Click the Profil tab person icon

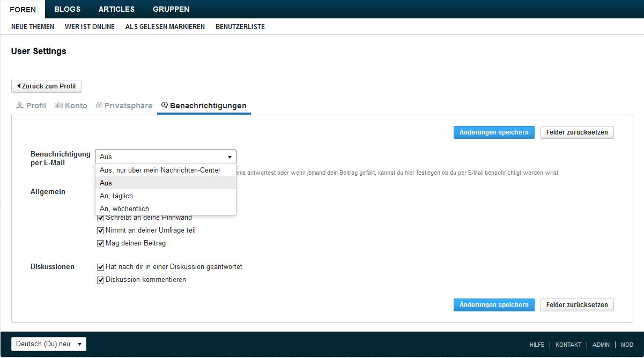coord(20,106)
